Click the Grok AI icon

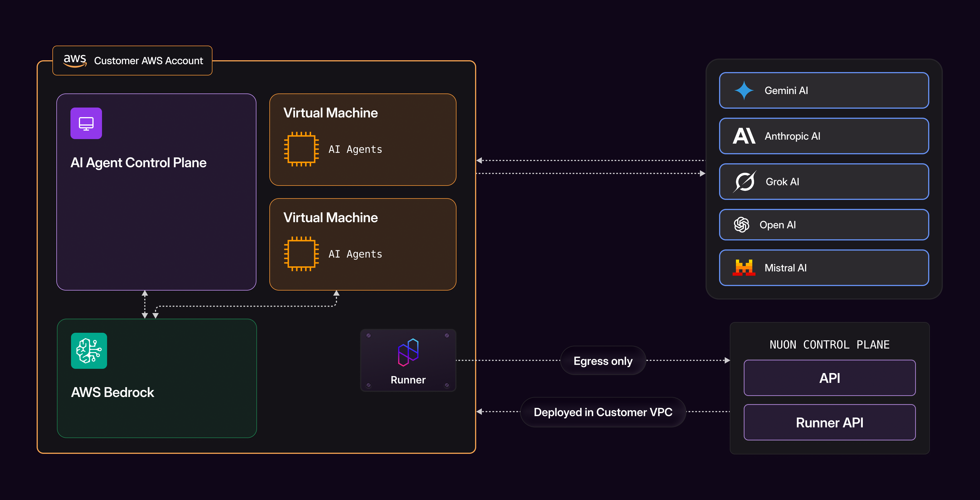pyautogui.click(x=745, y=181)
